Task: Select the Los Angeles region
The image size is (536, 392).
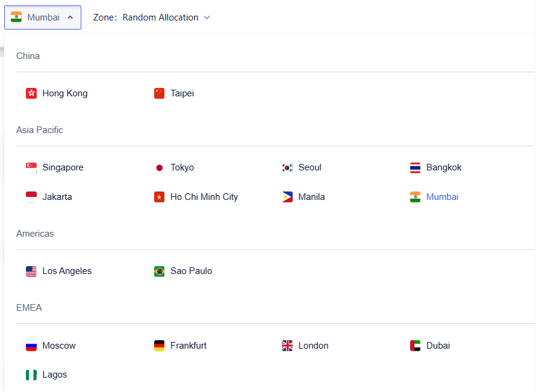Action: click(x=67, y=271)
